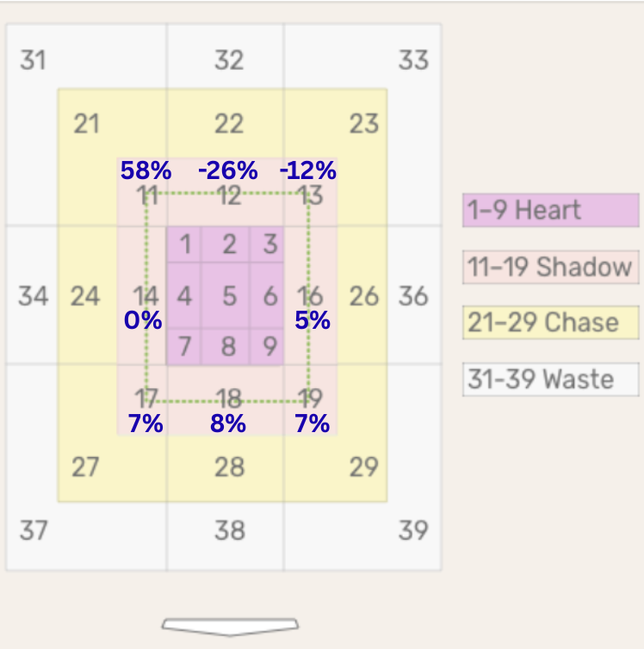Click the -26% value at zone 12
The width and height of the screenshot is (644, 649).
pyautogui.click(x=228, y=170)
